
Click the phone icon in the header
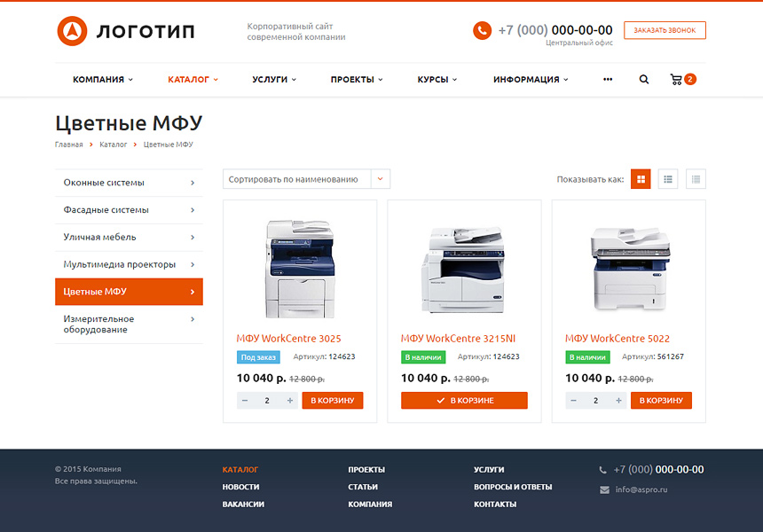pyautogui.click(x=482, y=29)
